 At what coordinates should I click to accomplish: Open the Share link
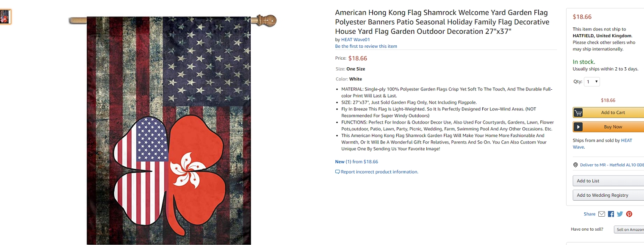click(x=589, y=214)
